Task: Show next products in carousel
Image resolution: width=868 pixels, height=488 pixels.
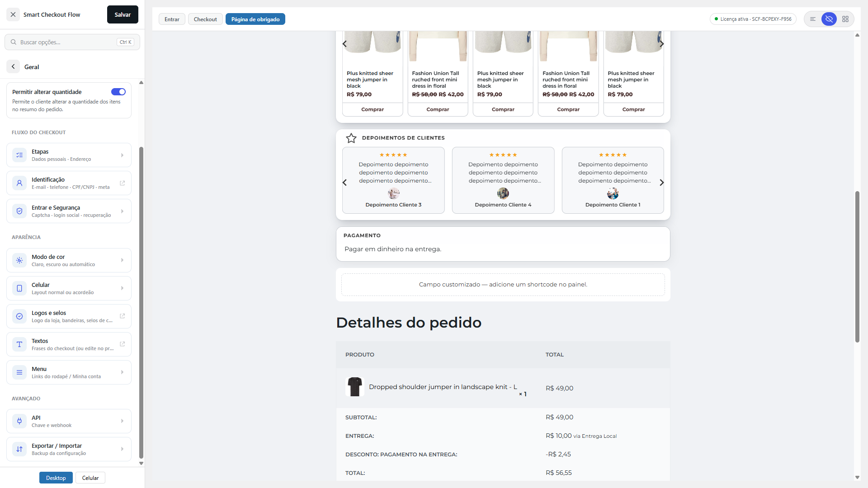Action: pos(662,44)
